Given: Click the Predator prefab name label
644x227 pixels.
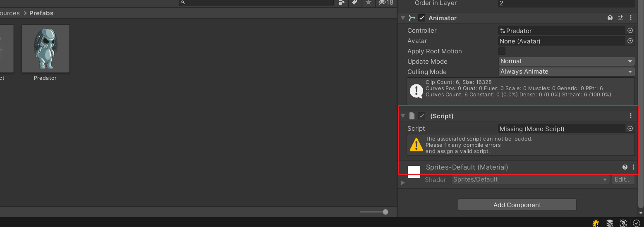Looking at the screenshot, I should click(x=45, y=78).
